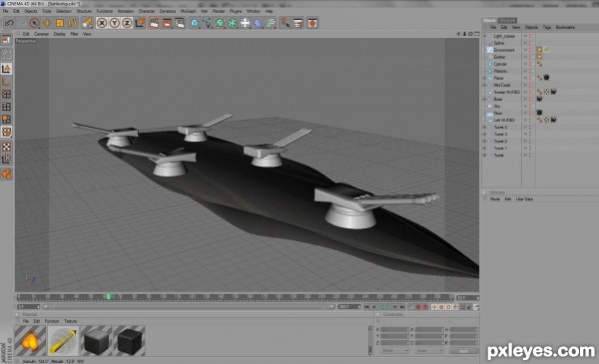Open the spline objects icon
This screenshot has width=599, height=364.
208,23
